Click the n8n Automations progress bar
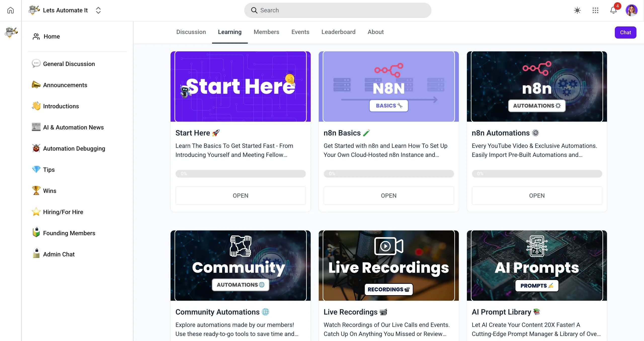The width and height of the screenshot is (644, 341). pyautogui.click(x=537, y=174)
